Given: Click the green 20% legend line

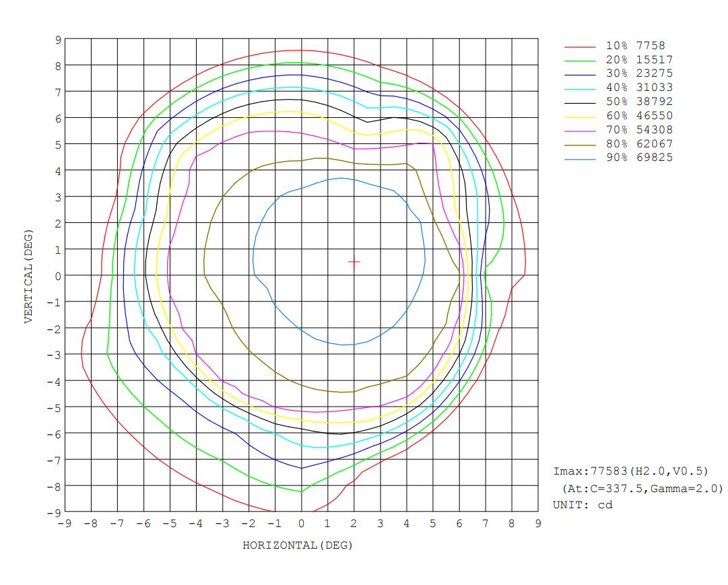Looking at the screenshot, I should (x=579, y=60).
